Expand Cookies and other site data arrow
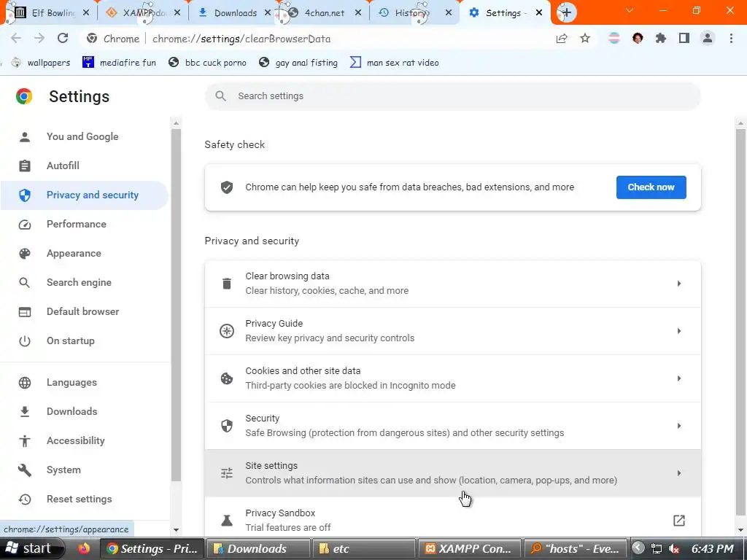 pyautogui.click(x=679, y=378)
